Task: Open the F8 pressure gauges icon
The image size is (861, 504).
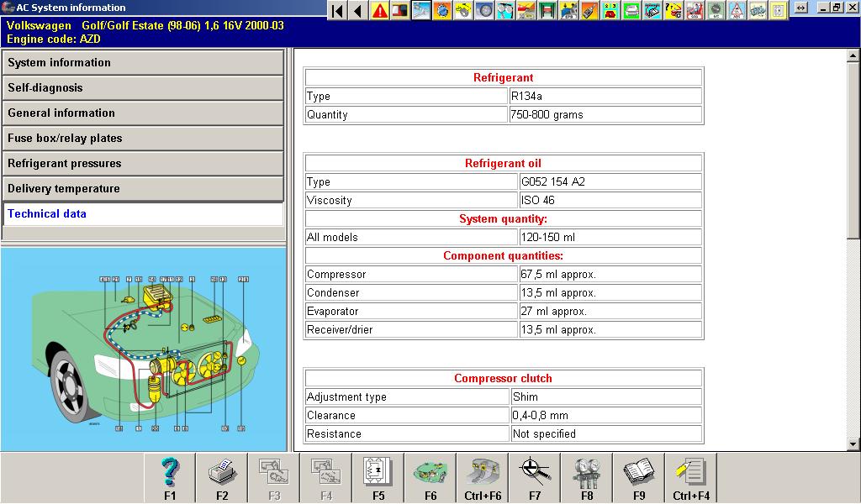Action: (x=587, y=478)
